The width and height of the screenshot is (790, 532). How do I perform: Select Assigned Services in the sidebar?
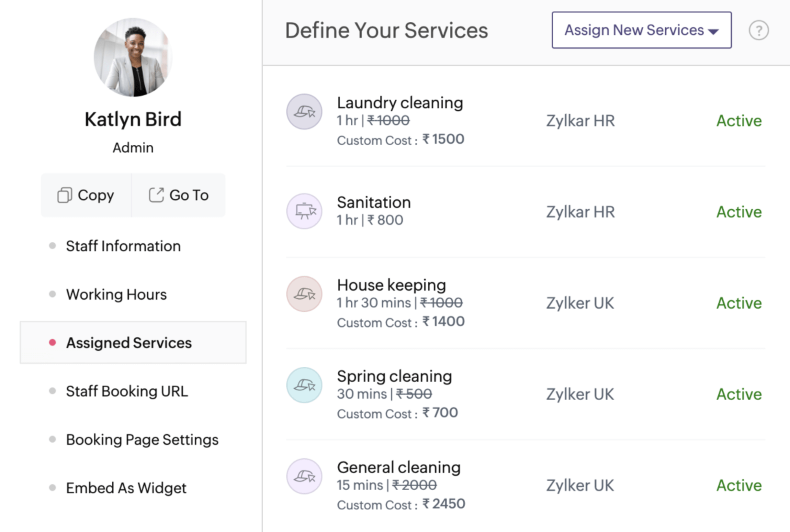[133, 342]
